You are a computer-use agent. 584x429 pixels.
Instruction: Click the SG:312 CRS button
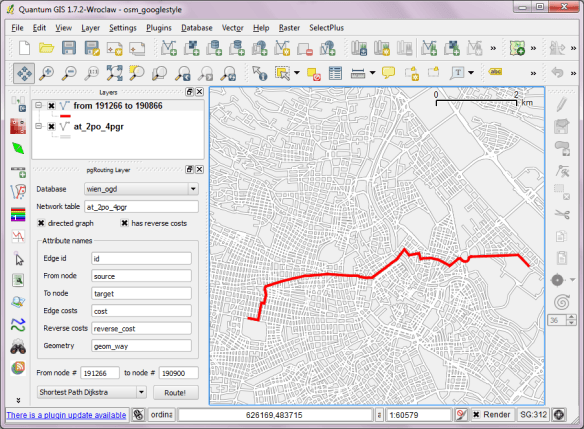(533, 414)
